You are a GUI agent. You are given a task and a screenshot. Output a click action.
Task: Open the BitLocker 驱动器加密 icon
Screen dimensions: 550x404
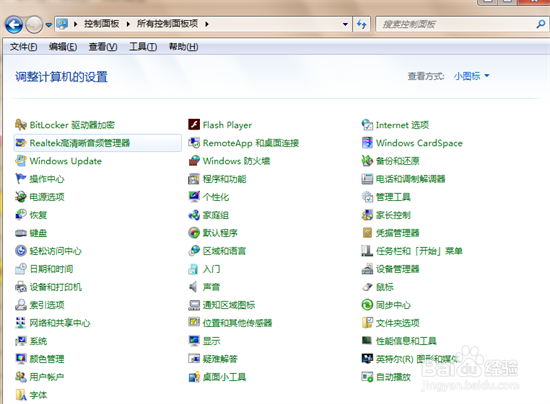coord(21,125)
